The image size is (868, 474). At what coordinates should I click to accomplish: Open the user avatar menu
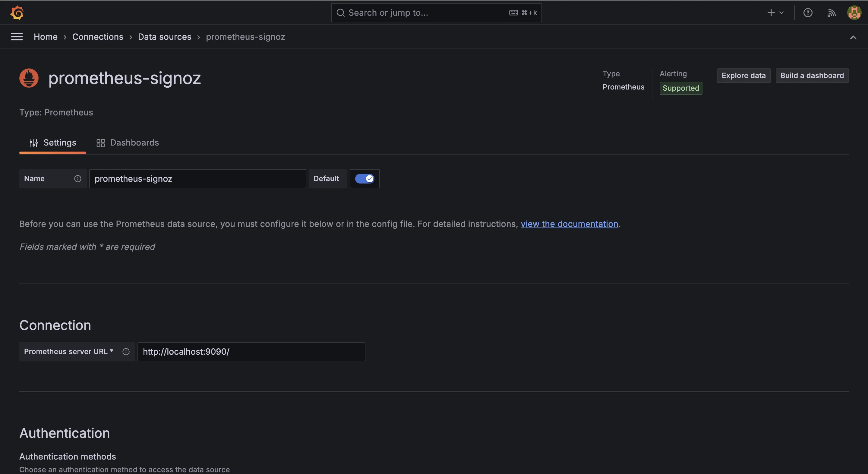point(854,13)
